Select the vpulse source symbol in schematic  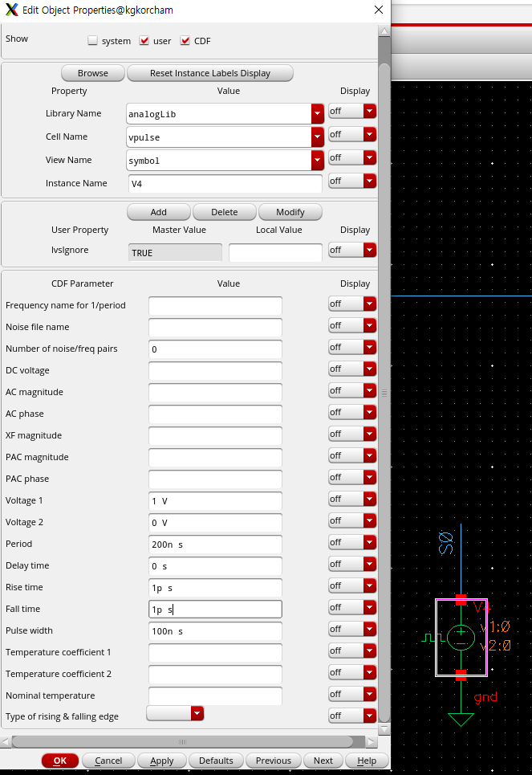tap(461, 637)
